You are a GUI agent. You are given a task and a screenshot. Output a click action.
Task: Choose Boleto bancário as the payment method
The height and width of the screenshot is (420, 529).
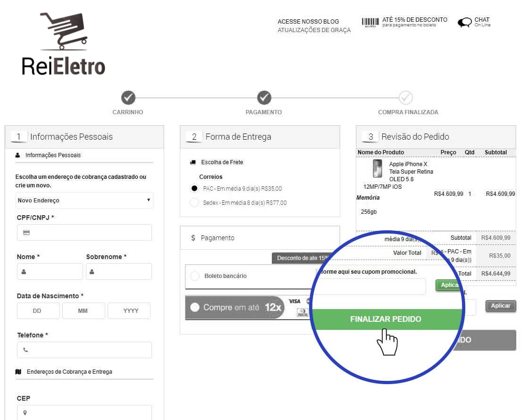click(x=195, y=276)
